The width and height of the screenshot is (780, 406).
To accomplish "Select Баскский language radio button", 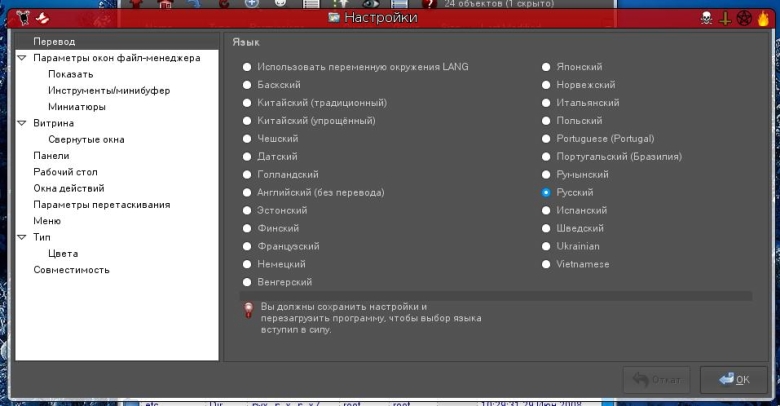I will pos(247,85).
